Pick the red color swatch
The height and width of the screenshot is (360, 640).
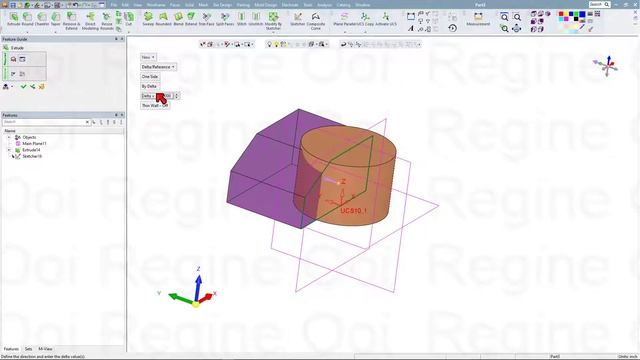tap(561, 14)
